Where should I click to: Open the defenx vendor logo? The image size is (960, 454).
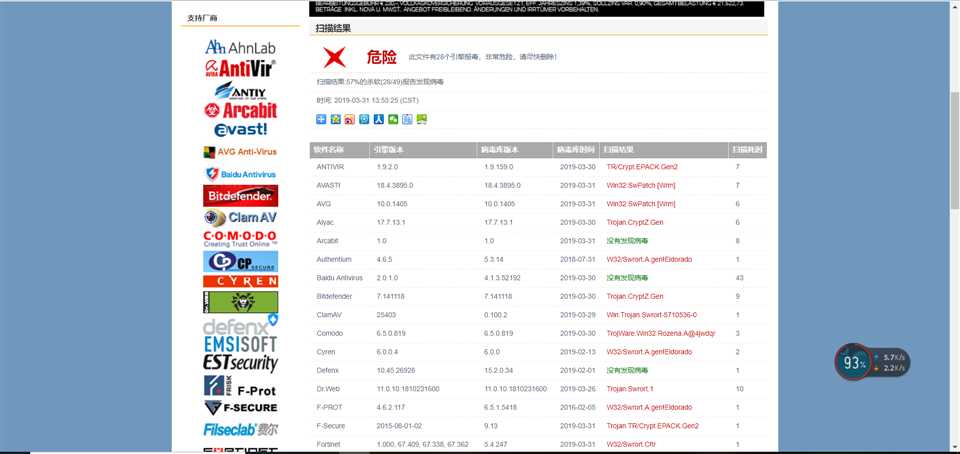tap(241, 325)
